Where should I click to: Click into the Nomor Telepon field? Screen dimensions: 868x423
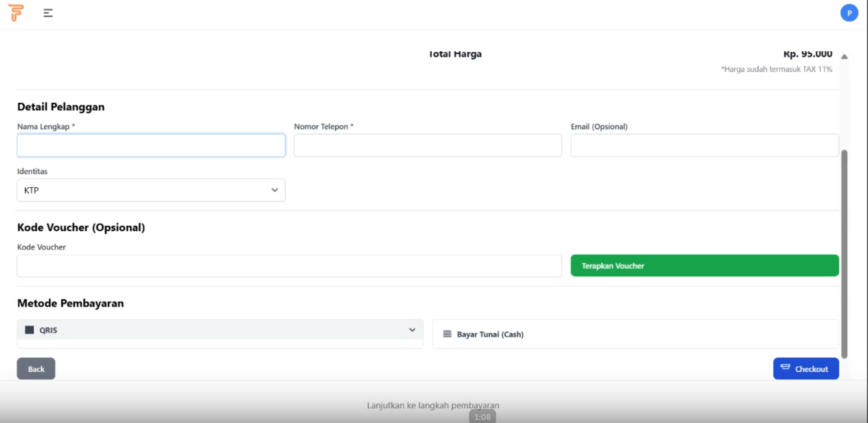click(428, 146)
